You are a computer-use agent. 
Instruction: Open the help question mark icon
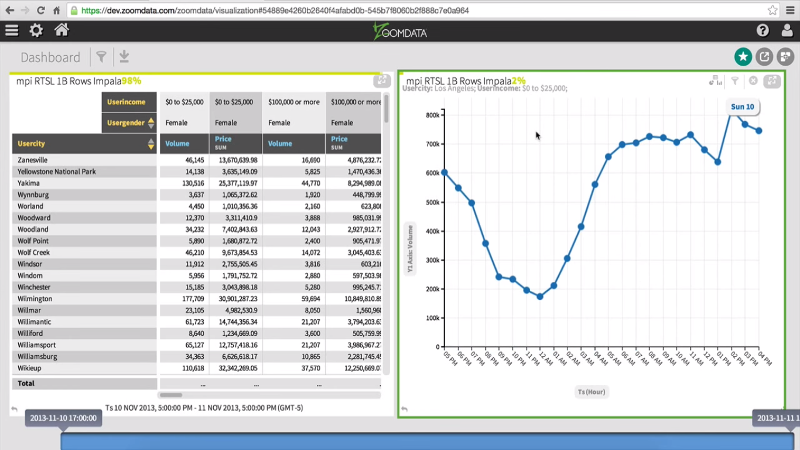pyautogui.click(x=763, y=31)
